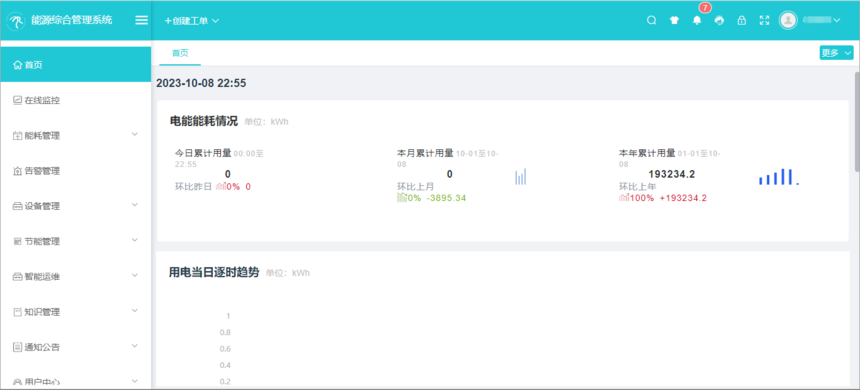This screenshot has height=390, width=860.
Task: Open the 更多 dropdown button
Action: [837, 53]
